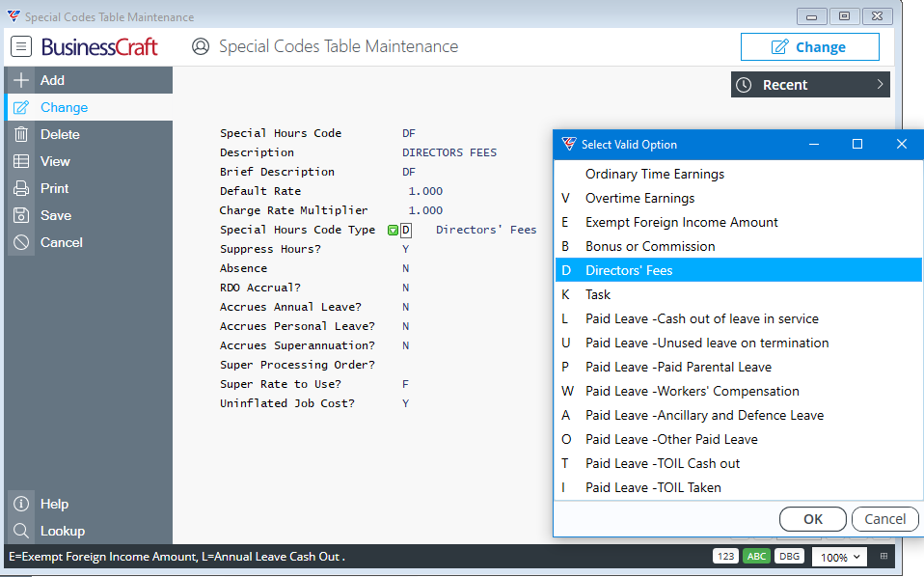Click the View table icon in sidebar
This screenshot has height=577, width=924.
[x=21, y=161]
